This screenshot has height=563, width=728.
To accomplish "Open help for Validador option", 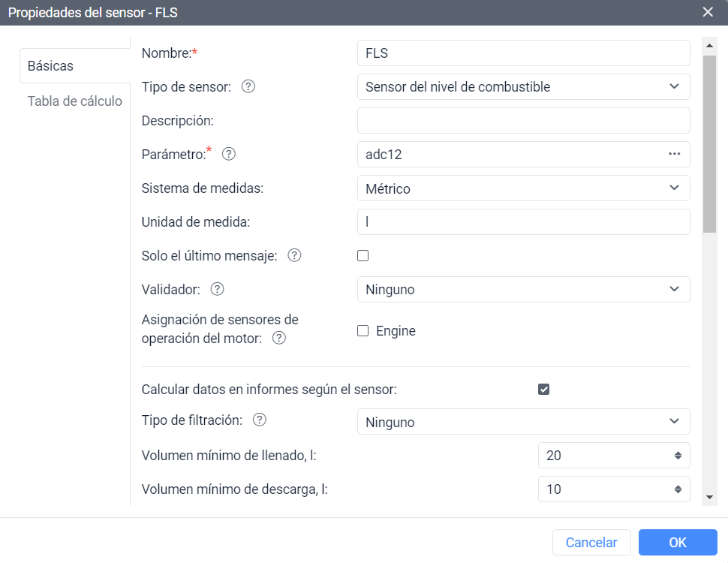I will pos(217,289).
